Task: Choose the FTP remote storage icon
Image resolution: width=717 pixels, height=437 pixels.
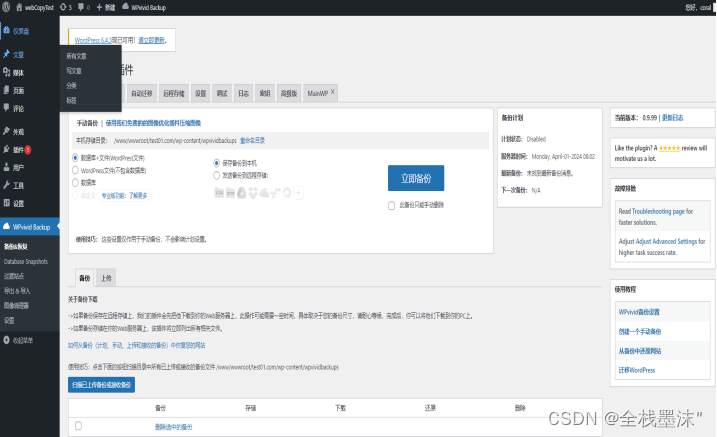Action: pos(219,193)
